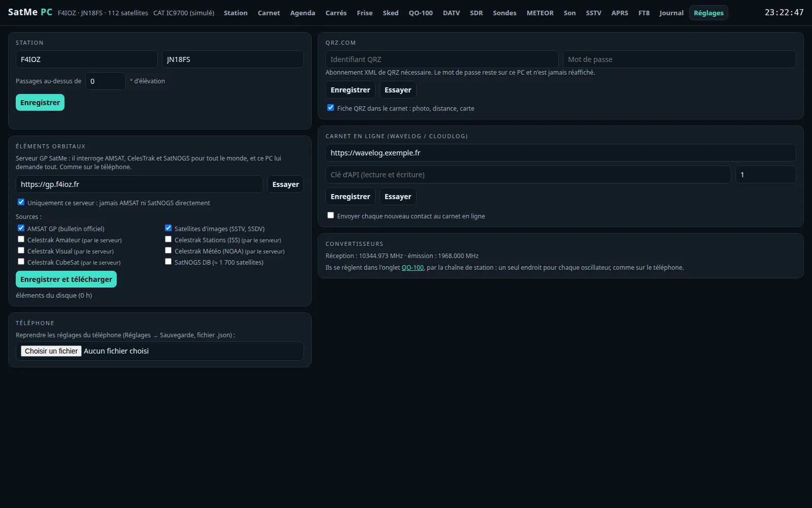Enable Celestrak Météo (NOAA) source
The image size is (812, 508).
point(168,250)
